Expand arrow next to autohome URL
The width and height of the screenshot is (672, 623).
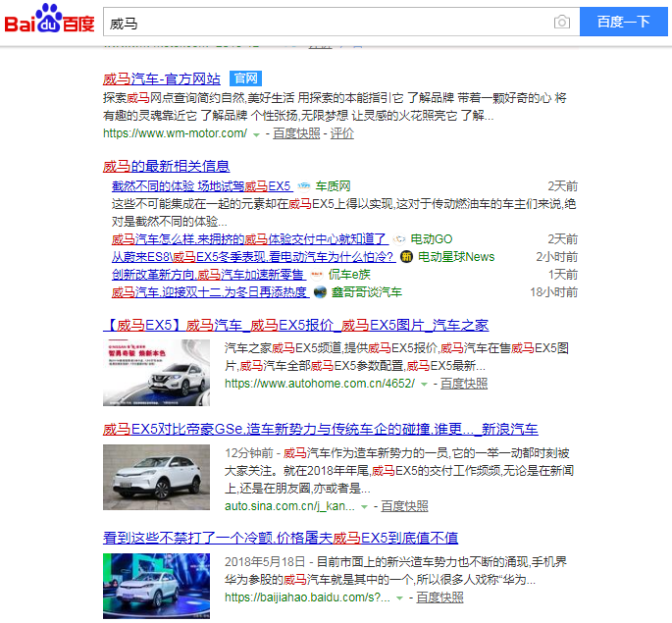pyautogui.click(x=424, y=385)
